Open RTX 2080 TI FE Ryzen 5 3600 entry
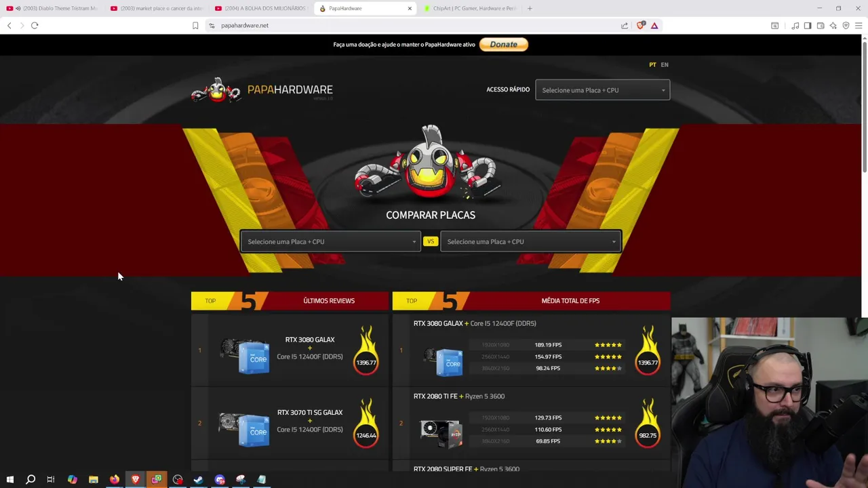 pyautogui.click(x=459, y=396)
